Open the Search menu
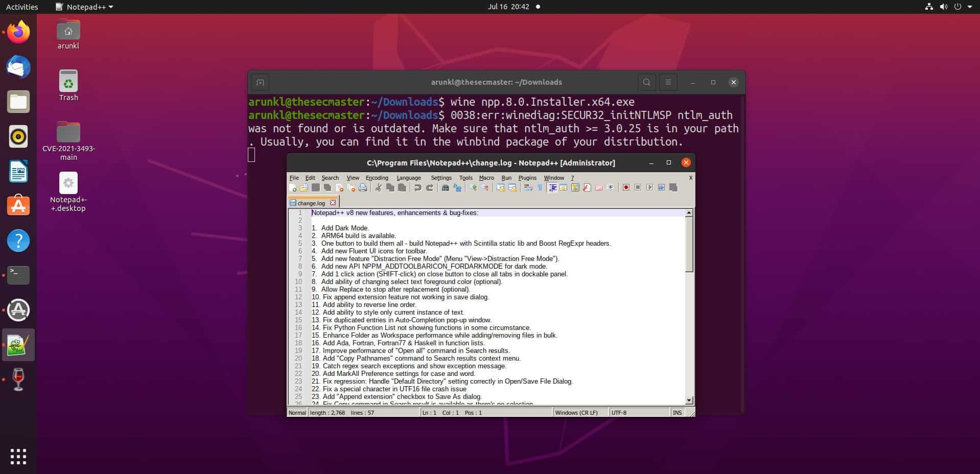 330,178
